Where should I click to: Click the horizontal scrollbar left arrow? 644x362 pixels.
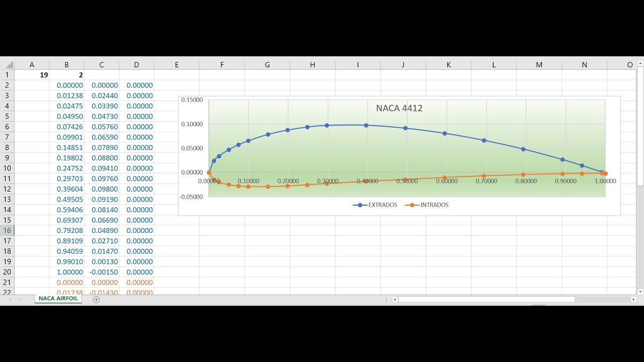pos(395,300)
